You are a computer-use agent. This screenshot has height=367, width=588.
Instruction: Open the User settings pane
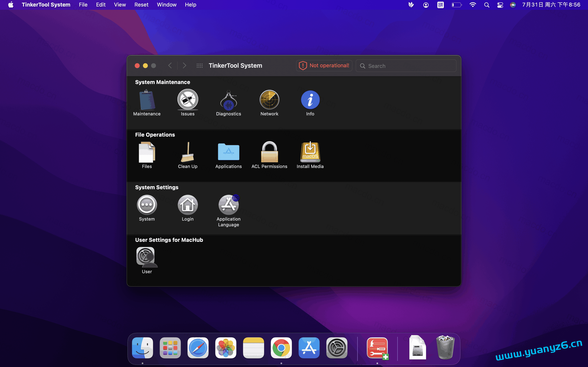(x=147, y=257)
